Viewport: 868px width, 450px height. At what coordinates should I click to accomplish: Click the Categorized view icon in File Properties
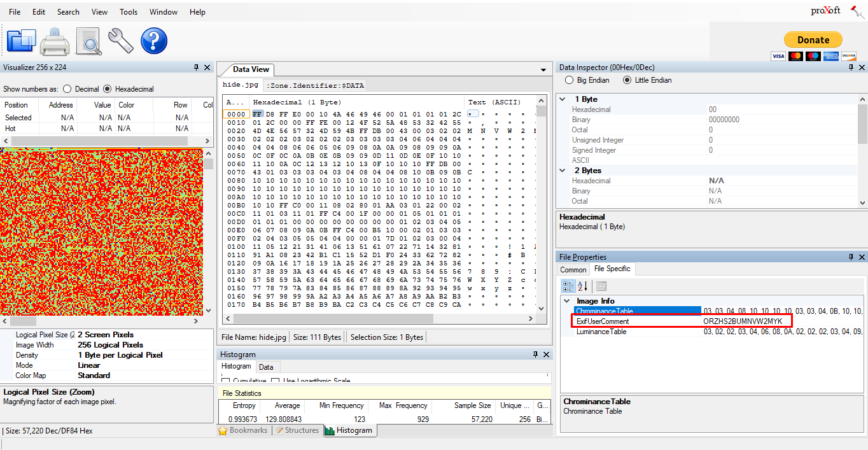click(x=566, y=286)
